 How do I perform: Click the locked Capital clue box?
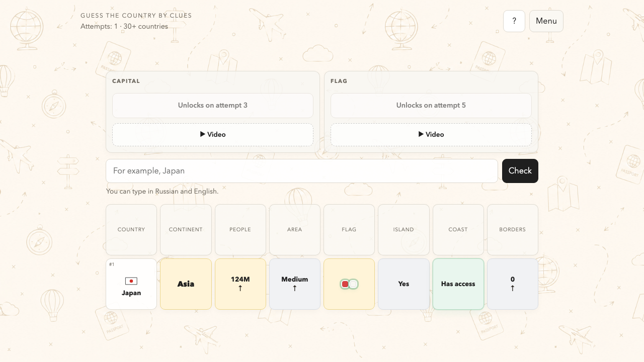coord(213,106)
